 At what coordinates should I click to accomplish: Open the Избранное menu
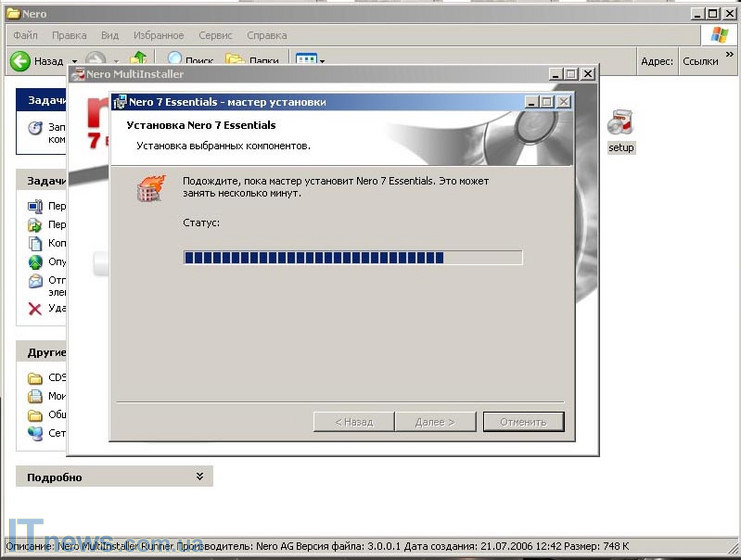[x=158, y=35]
